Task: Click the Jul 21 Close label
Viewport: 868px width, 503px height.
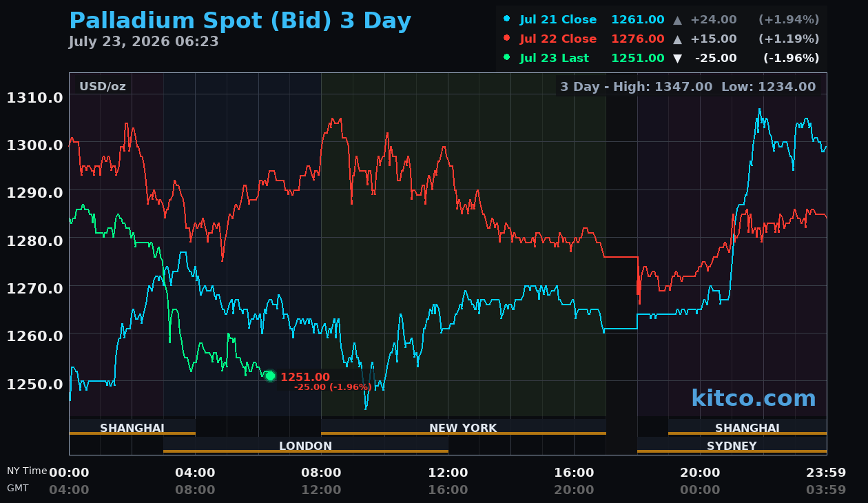Action: point(558,20)
